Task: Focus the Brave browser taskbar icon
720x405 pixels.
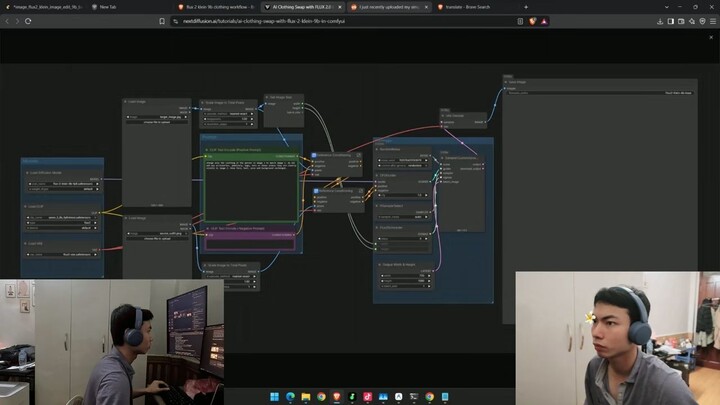Action: click(x=337, y=396)
